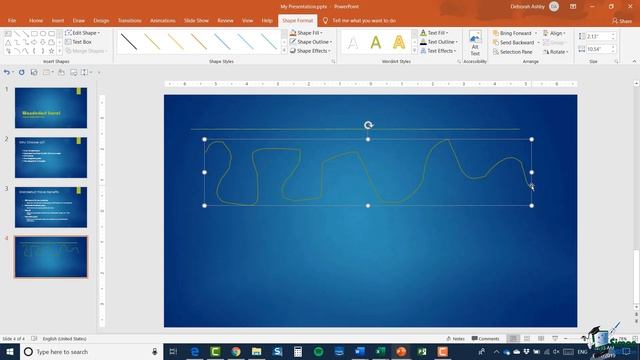Open the Edit Shape menu

point(82,33)
